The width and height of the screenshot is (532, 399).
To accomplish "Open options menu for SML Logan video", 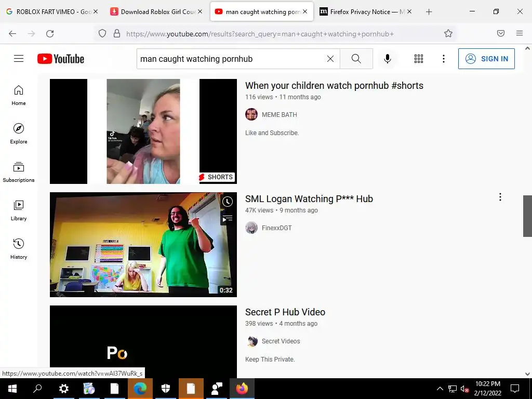I will pyautogui.click(x=500, y=197).
